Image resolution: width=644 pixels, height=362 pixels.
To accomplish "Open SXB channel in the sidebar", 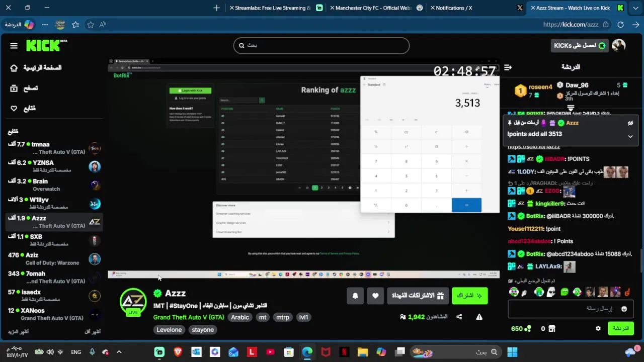I will [x=54, y=240].
